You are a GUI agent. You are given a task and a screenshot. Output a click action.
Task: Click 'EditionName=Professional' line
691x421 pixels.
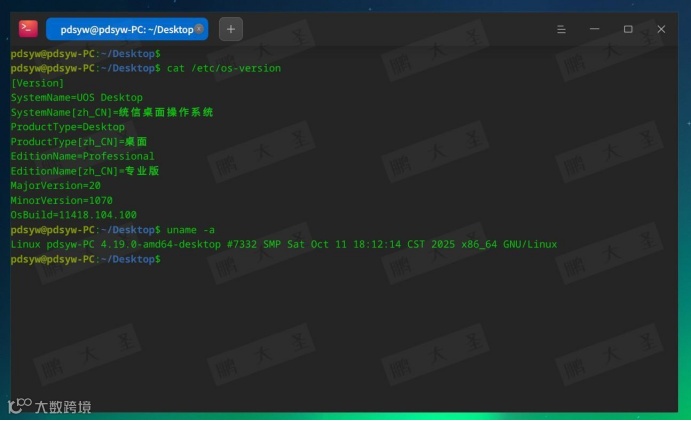point(82,156)
